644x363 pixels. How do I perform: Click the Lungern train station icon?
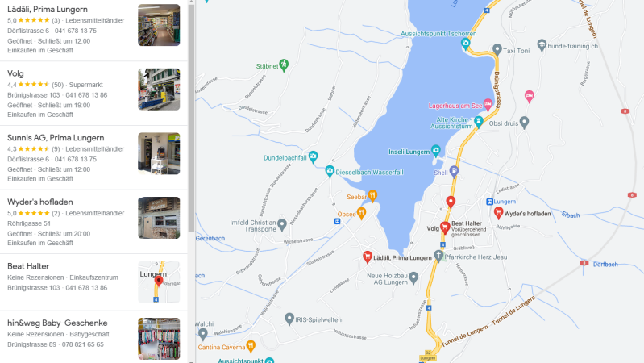[x=489, y=202]
